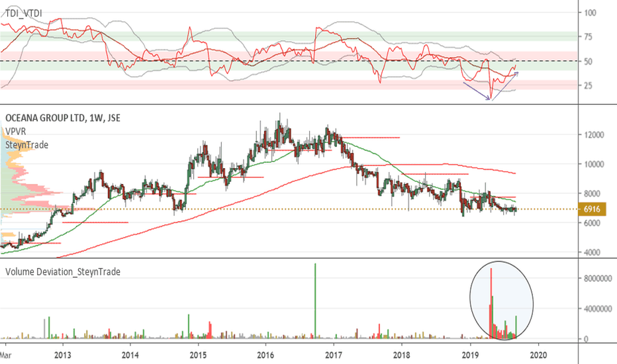Click the 2019 label on time axis
The image size is (617, 364).
coord(470,355)
